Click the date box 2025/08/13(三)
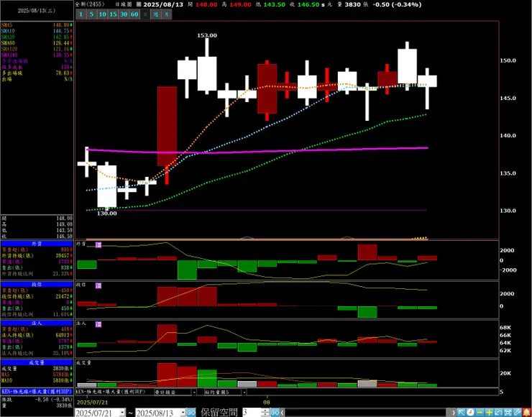The width and height of the screenshot is (532, 417). coord(37,11)
